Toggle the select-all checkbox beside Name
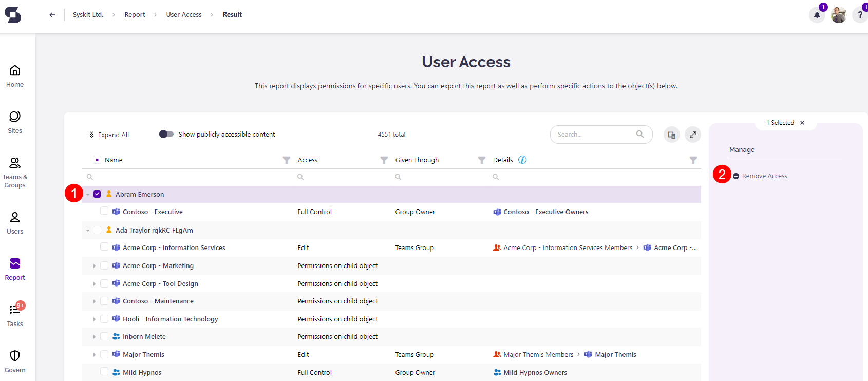This screenshot has width=868, height=381. [97, 160]
